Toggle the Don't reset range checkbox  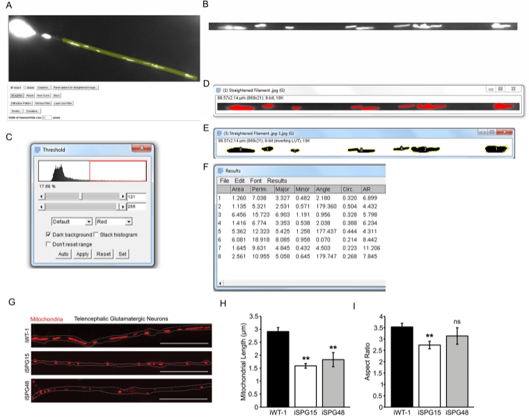click(48, 244)
